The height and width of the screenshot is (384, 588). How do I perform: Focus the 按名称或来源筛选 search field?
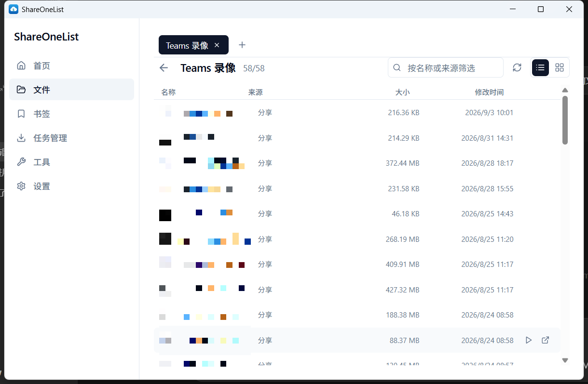coord(446,68)
